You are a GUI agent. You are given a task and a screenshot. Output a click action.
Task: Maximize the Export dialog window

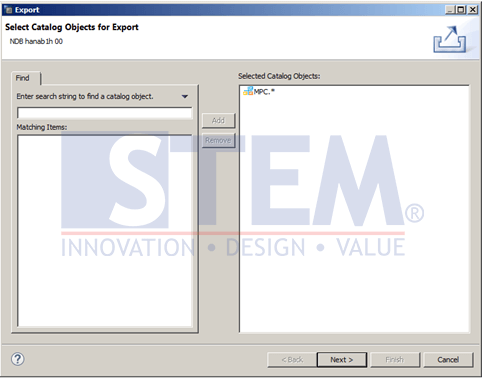click(x=461, y=10)
